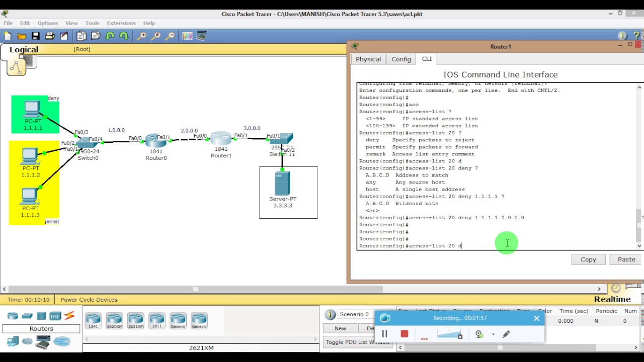Open the File menu
Screen dimensions: 644x362
pos(8,23)
